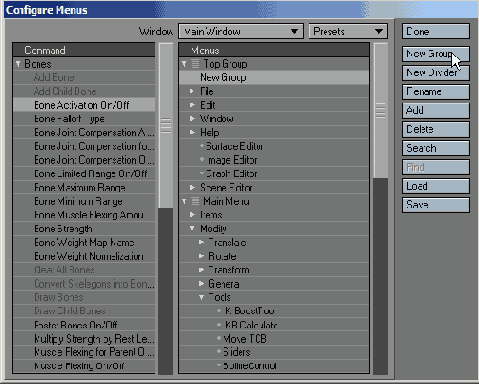Expand the Scene Editor group

192,187
